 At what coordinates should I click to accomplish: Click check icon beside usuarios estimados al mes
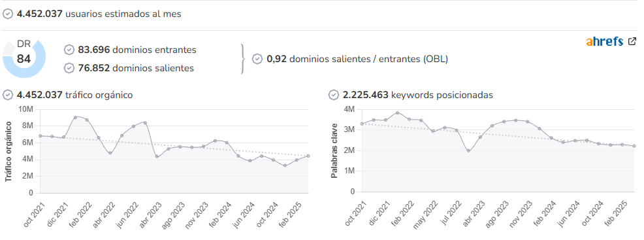8,14
